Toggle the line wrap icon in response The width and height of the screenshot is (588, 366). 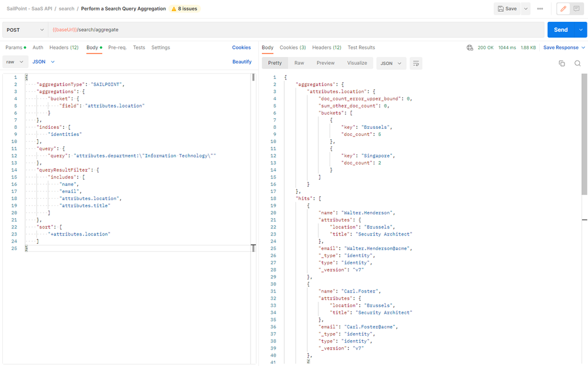[416, 63]
